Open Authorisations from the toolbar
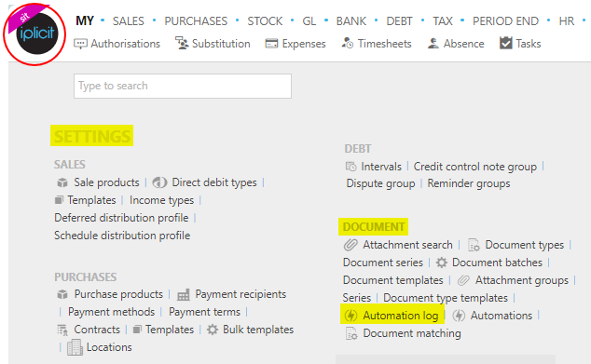The height and width of the screenshot is (364, 591). click(117, 44)
